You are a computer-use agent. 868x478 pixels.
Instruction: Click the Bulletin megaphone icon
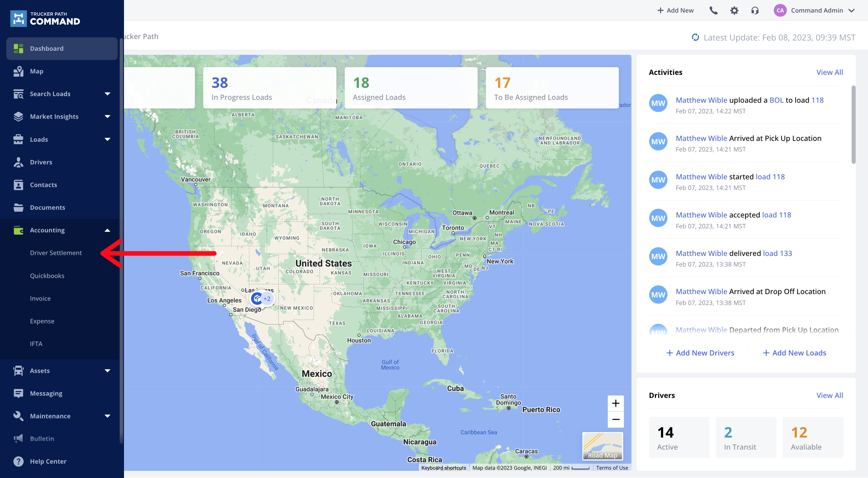click(x=19, y=439)
